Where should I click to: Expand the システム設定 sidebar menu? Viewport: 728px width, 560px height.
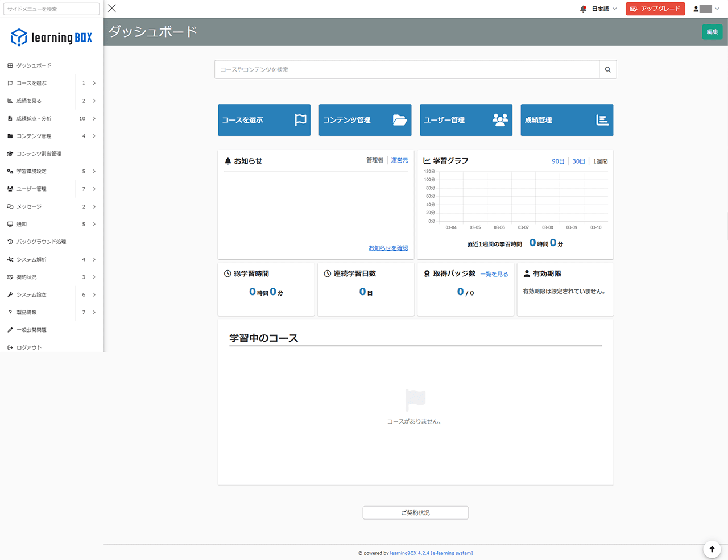click(x=34, y=294)
